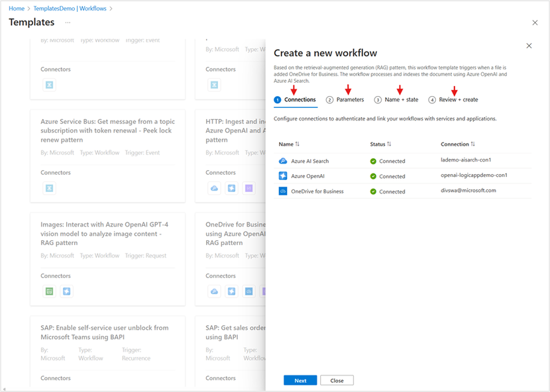
Task: Click the lademo-aisarch-con1 connection name
Action: pos(466,160)
